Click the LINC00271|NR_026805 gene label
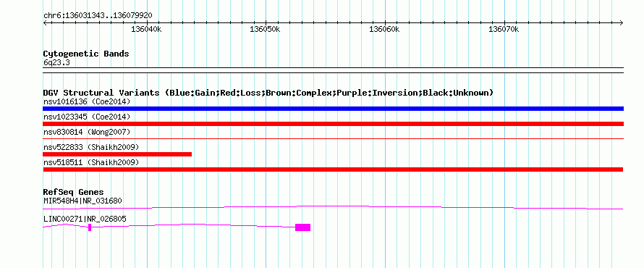Image resolution: width=644 pixels, height=268 pixels. tap(85, 219)
